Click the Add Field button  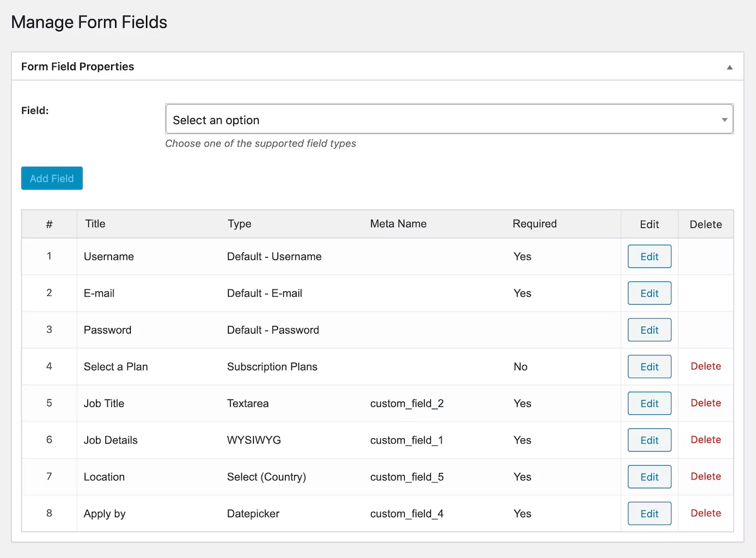click(x=52, y=178)
